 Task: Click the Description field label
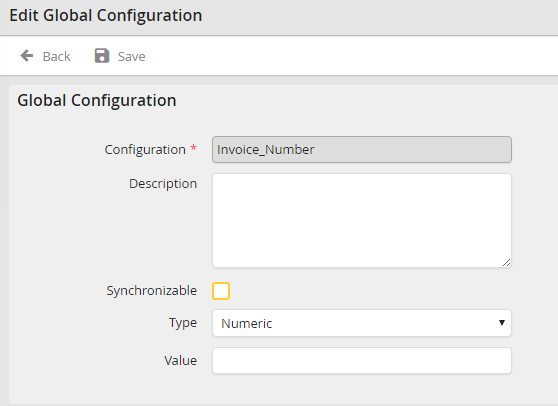pyautogui.click(x=163, y=184)
